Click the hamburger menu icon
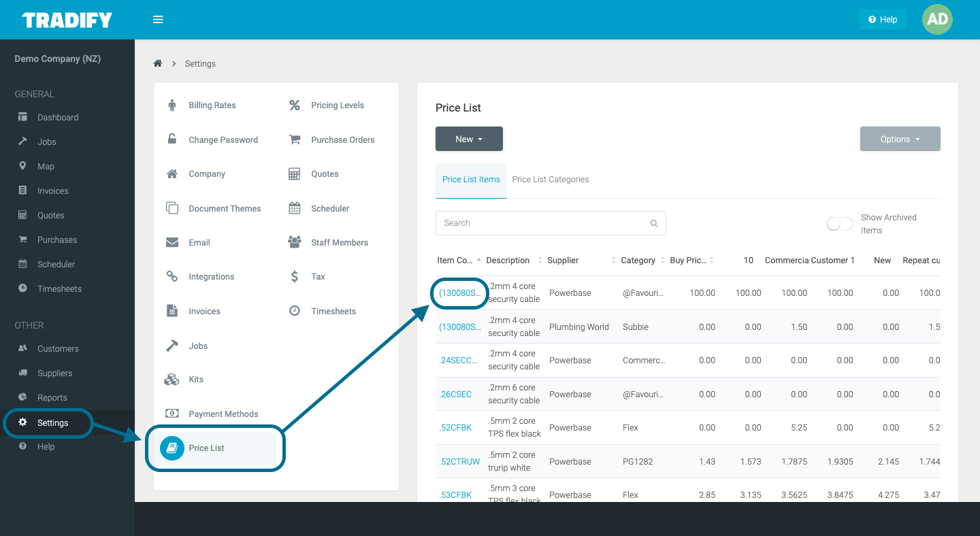 click(158, 20)
